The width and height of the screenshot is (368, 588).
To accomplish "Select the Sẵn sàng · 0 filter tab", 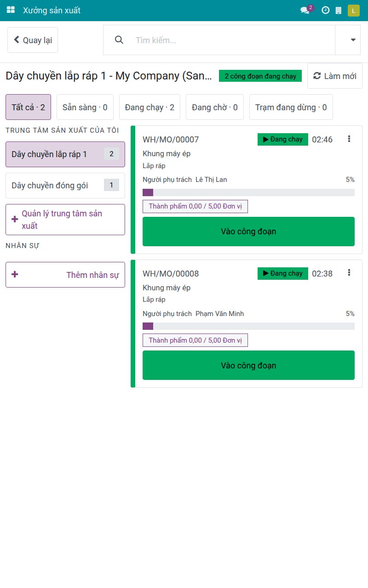I will coord(85,107).
